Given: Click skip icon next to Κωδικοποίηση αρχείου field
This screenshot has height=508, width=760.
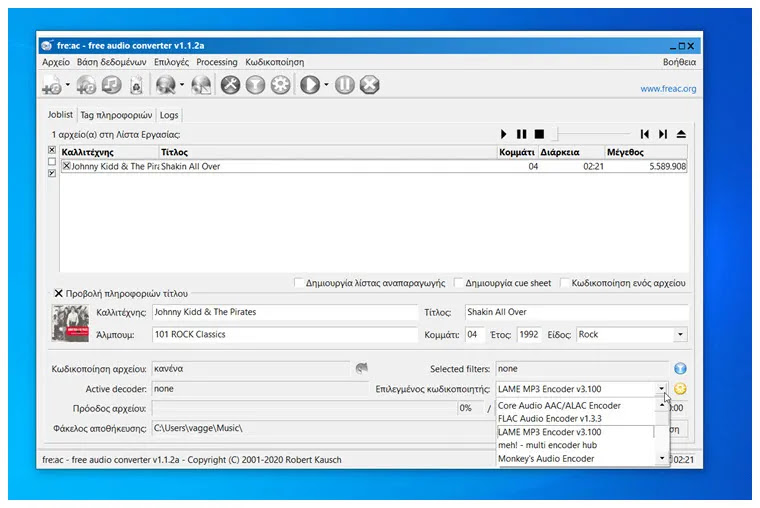Looking at the screenshot, I should pos(362,368).
